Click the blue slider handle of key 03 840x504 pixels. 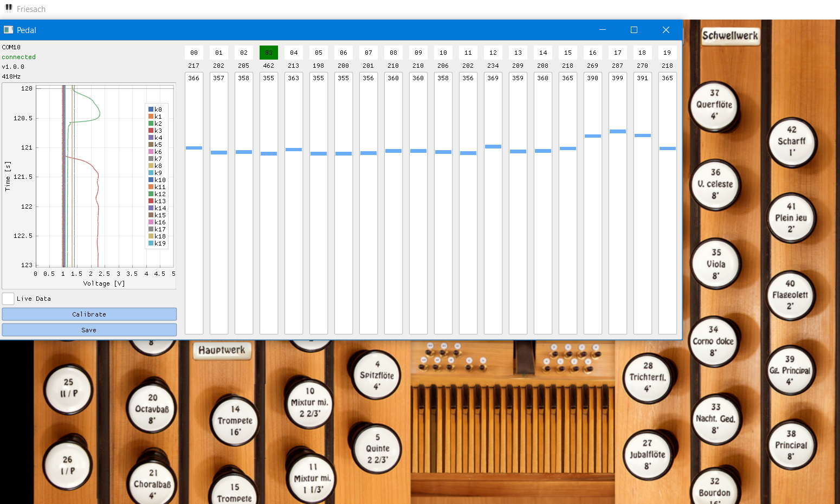pyautogui.click(x=269, y=154)
